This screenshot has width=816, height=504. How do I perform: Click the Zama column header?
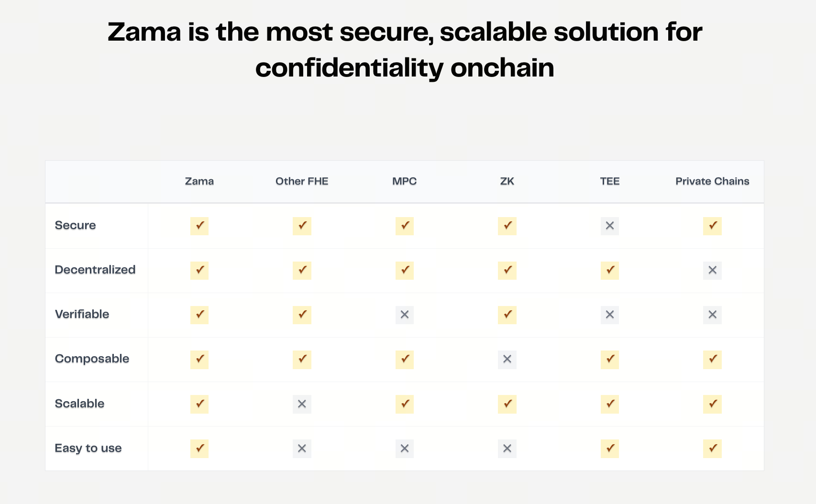click(199, 181)
